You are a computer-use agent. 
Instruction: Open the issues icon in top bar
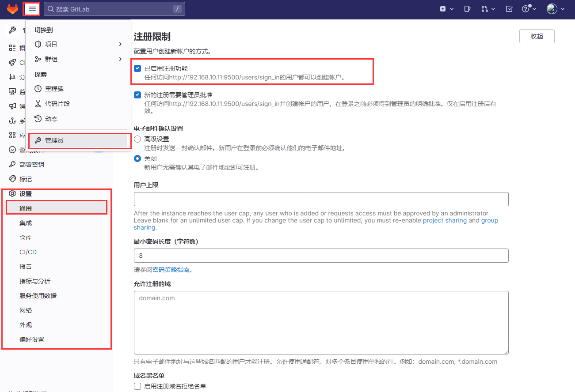point(468,9)
